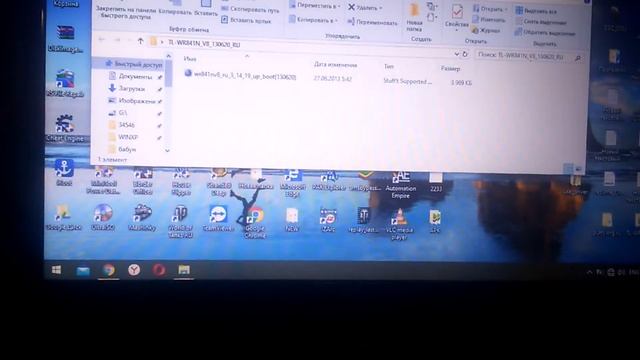Open Mouse Flipper desktop icon
Image resolution: width=640 pixels, height=360 pixels.
click(x=181, y=181)
